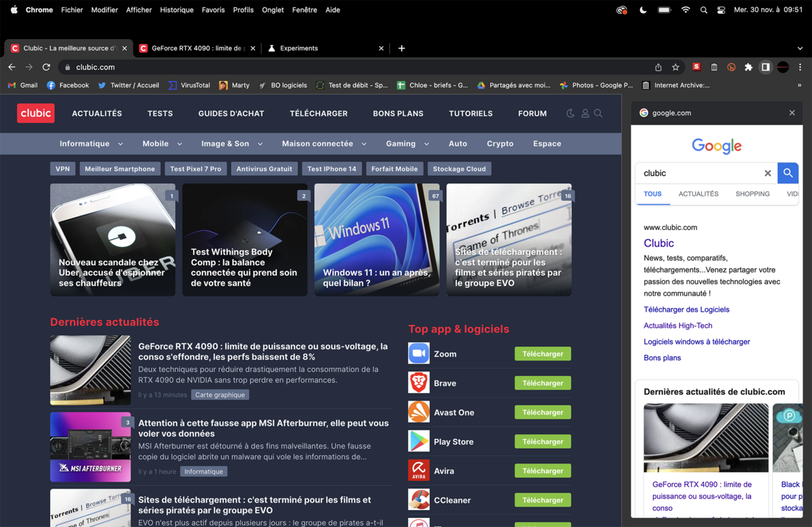Show hidden bookmarks overflow
The height and width of the screenshot is (527, 812).
(x=800, y=85)
